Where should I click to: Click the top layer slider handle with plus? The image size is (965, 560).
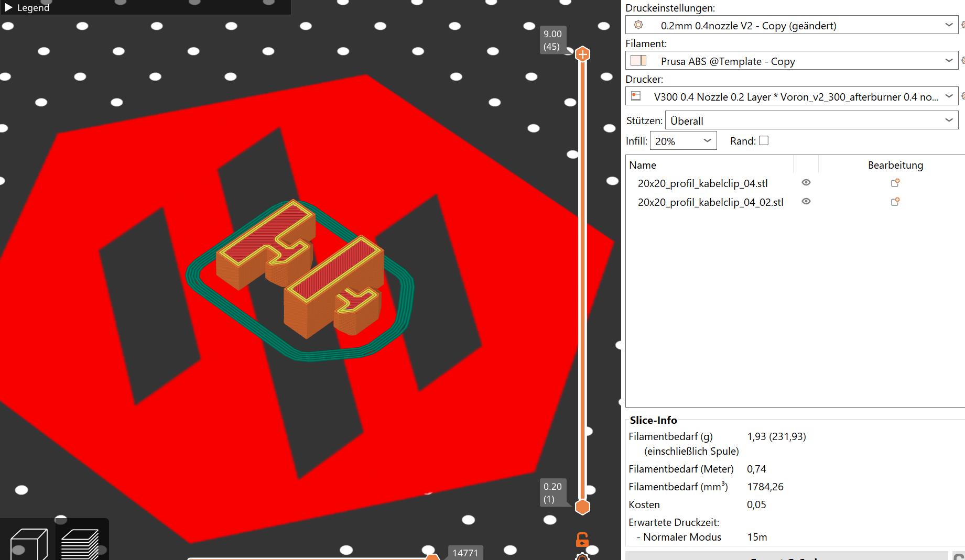point(582,54)
